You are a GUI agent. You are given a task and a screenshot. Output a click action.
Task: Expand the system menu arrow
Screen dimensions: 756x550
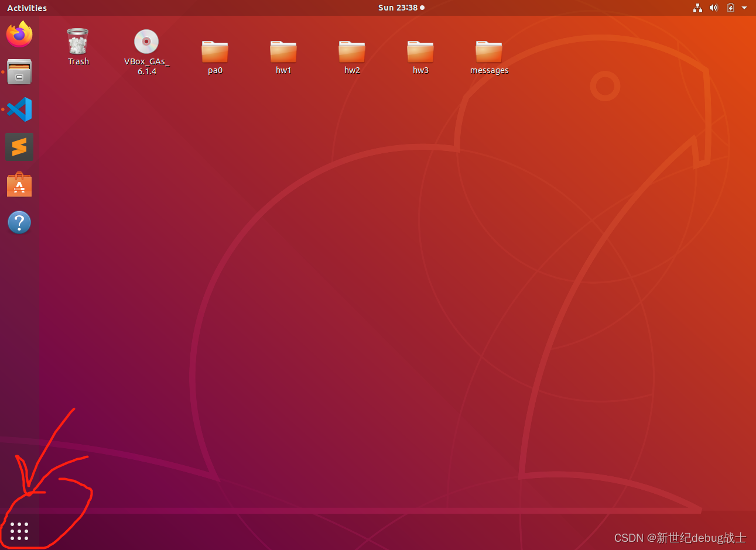tap(744, 8)
